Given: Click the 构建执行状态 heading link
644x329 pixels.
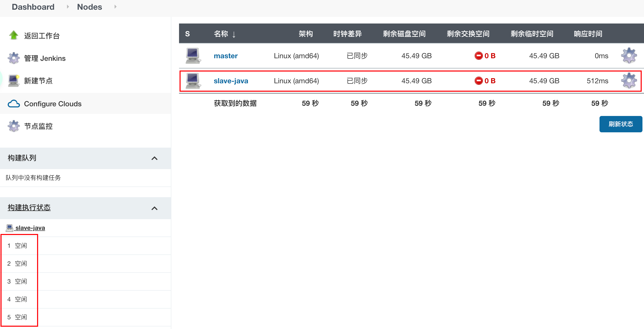Looking at the screenshot, I should click(x=29, y=207).
